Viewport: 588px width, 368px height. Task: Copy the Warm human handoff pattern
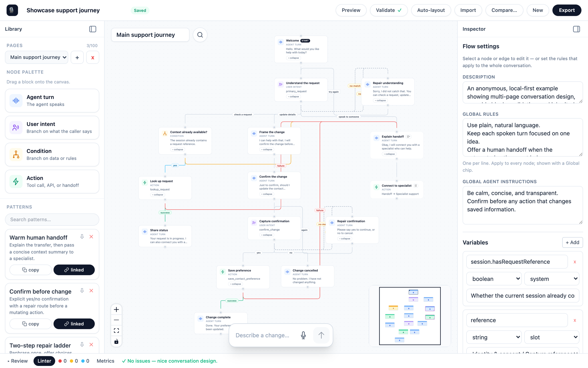(31, 270)
